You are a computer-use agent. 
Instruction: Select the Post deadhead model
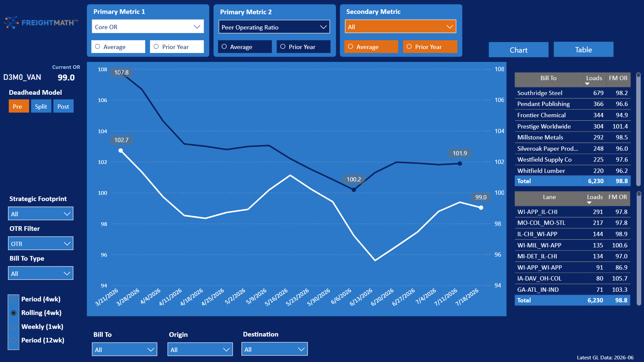point(63,106)
